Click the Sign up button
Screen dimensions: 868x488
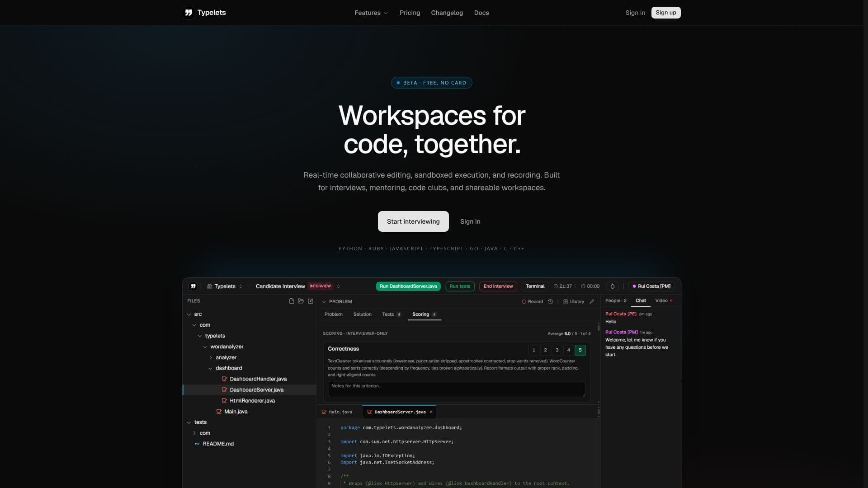coord(666,13)
